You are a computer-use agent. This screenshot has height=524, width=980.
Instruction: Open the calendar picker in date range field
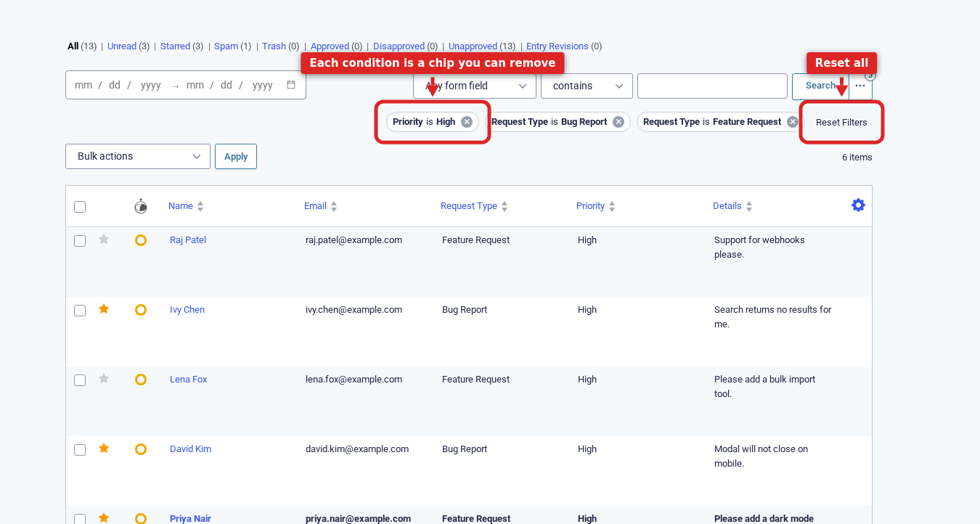291,85
